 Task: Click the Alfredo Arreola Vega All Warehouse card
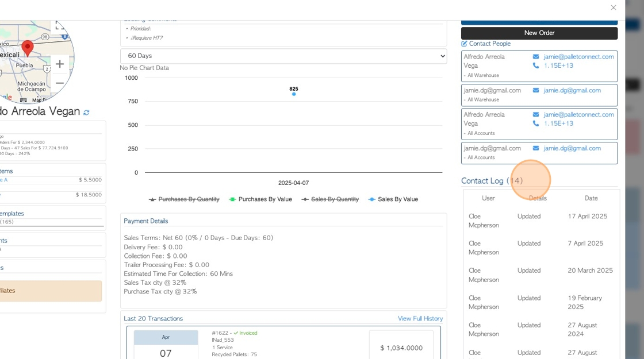pyautogui.click(x=539, y=66)
